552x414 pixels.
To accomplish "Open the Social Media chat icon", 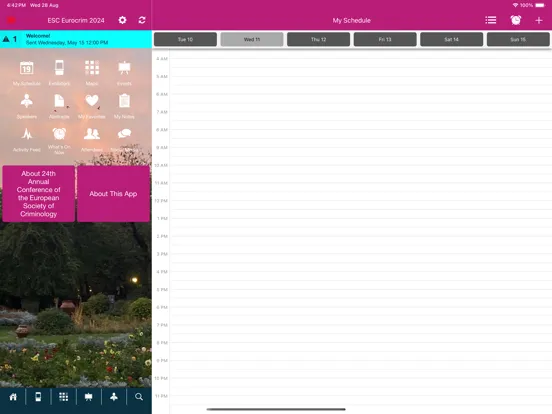I will tap(124, 134).
